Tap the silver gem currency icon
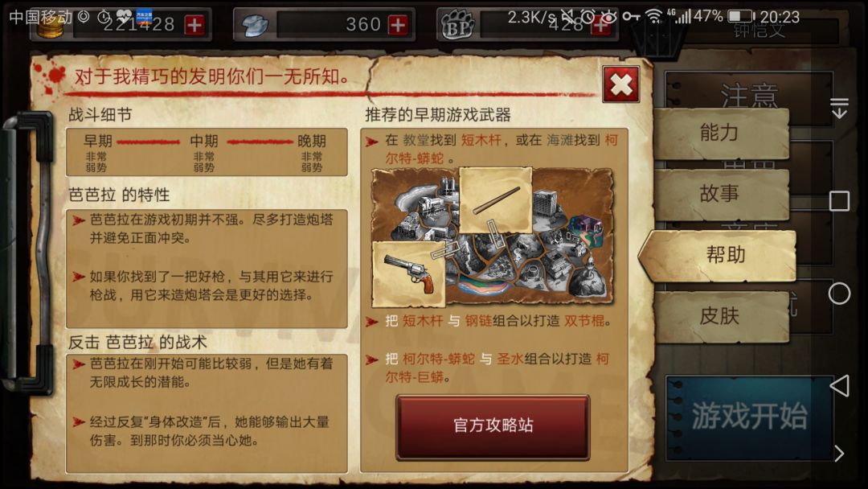The width and height of the screenshot is (868, 489). point(256,26)
